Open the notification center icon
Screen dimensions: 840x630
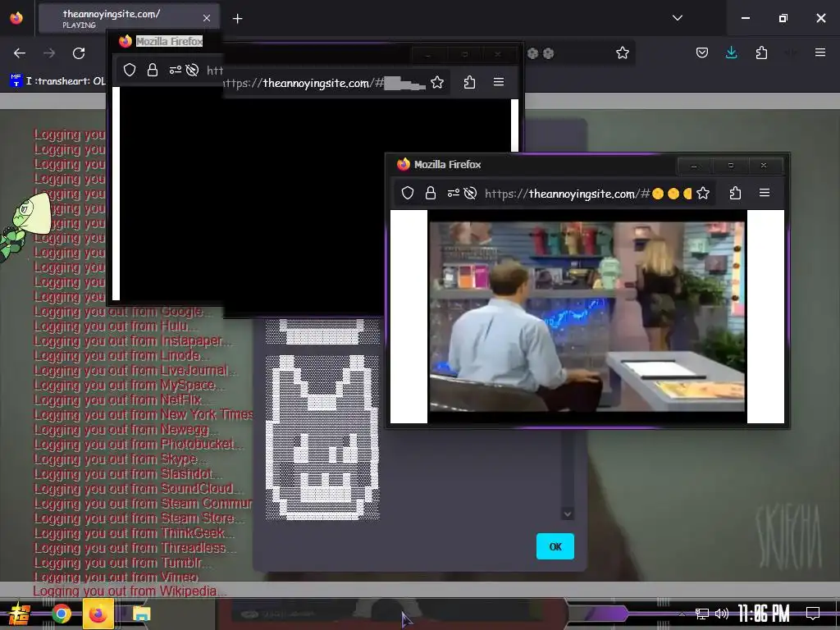coord(813,614)
